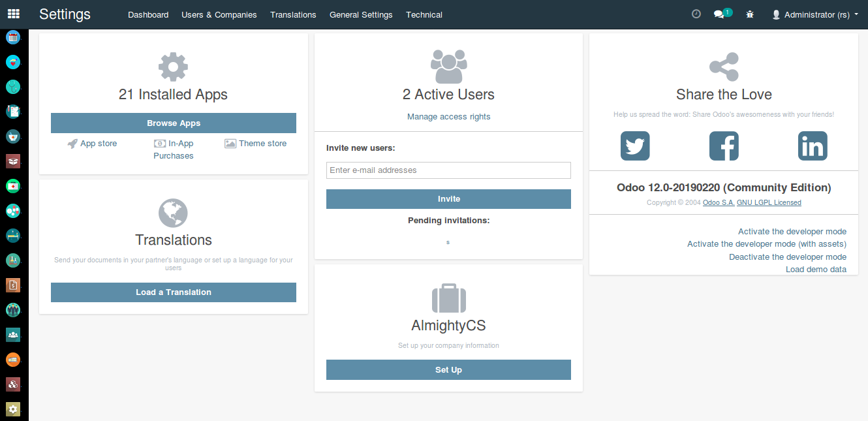The height and width of the screenshot is (421, 868).
Task: Share on Twitter icon
Action: 635,146
